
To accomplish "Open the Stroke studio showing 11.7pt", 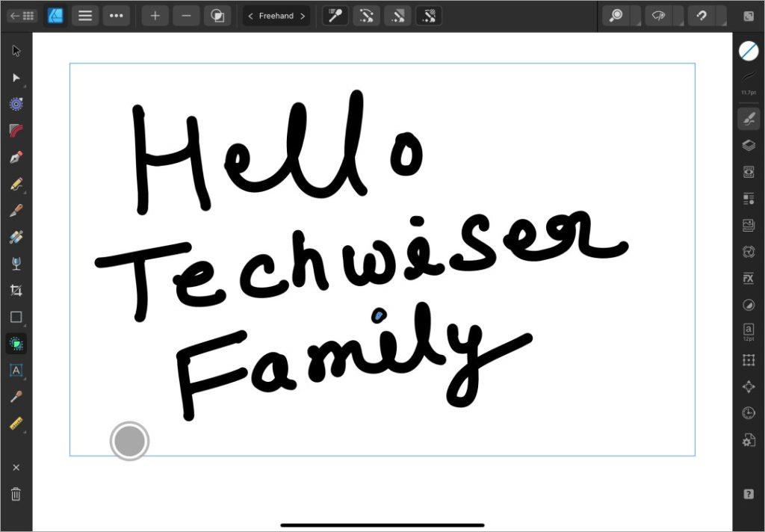I will coord(749,81).
